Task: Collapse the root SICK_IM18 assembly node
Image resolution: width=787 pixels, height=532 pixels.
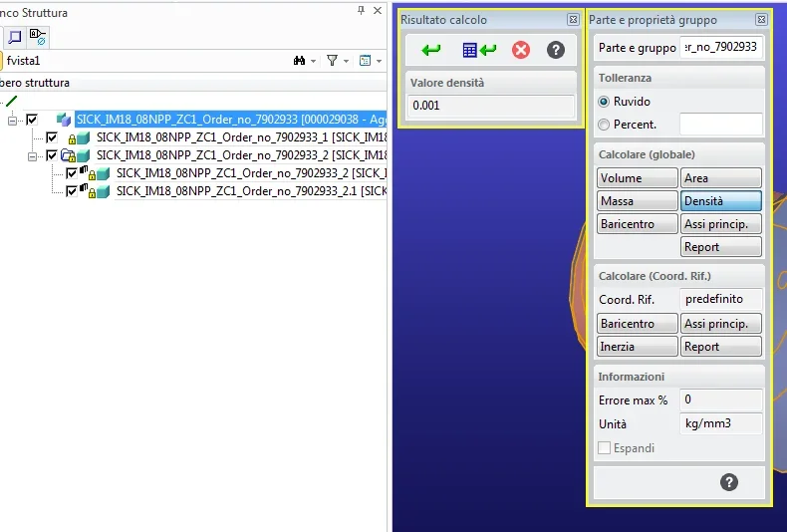Action: tap(13, 120)
